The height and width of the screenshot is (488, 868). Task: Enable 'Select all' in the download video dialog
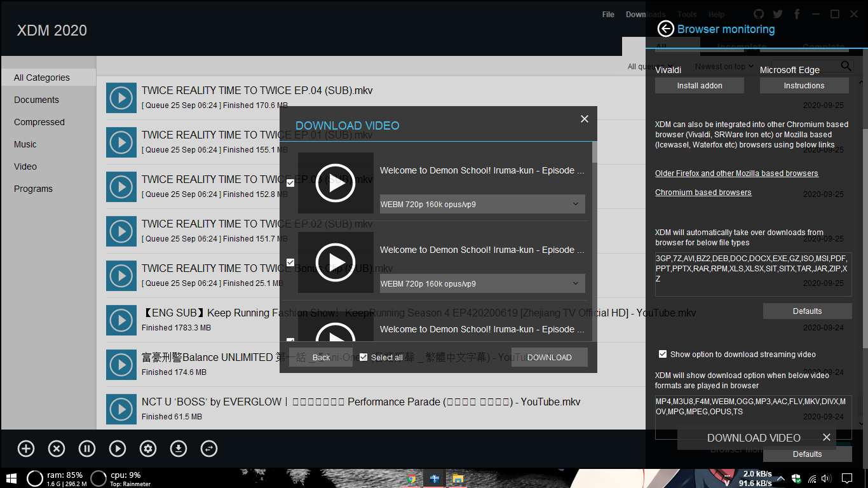(364, 357)
